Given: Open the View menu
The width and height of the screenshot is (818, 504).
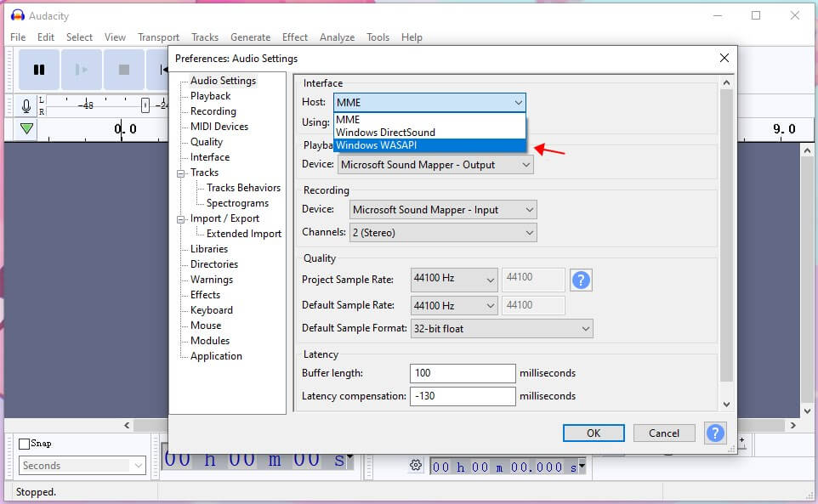Looking at the screenshot, I should point(115,37).
